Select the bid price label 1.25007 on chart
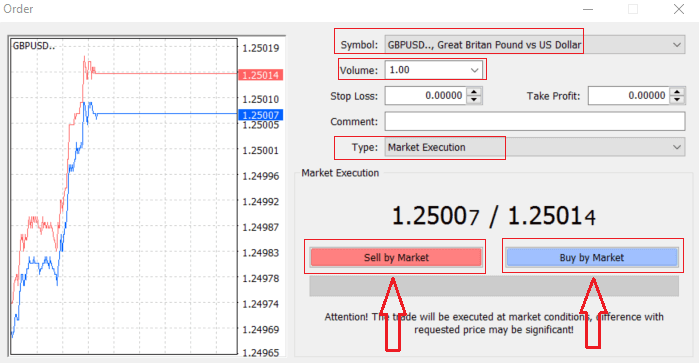 261,115
